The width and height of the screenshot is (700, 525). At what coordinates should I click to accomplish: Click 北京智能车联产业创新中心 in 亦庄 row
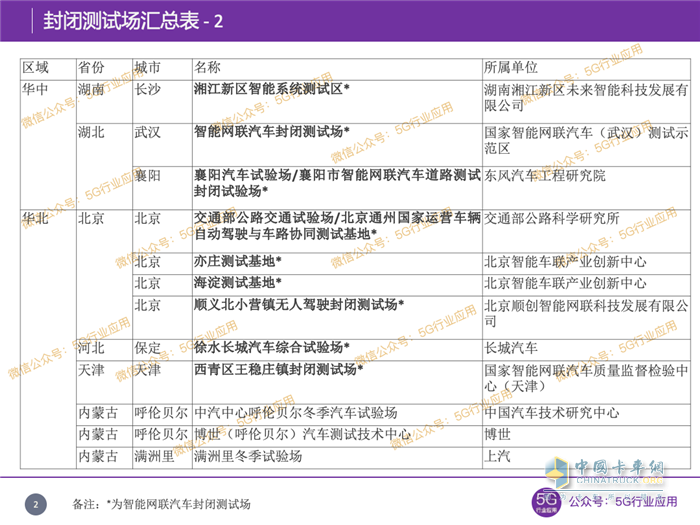(587, 264)
